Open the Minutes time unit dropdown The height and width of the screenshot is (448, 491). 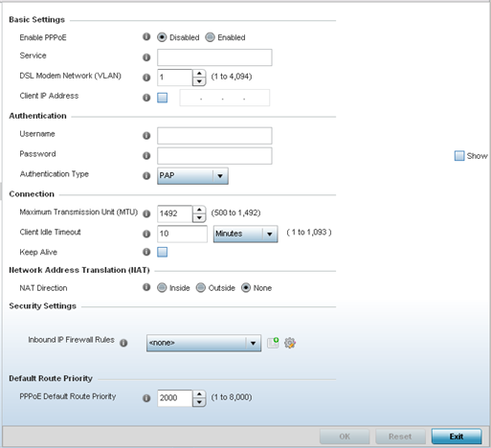pos(245,234)
